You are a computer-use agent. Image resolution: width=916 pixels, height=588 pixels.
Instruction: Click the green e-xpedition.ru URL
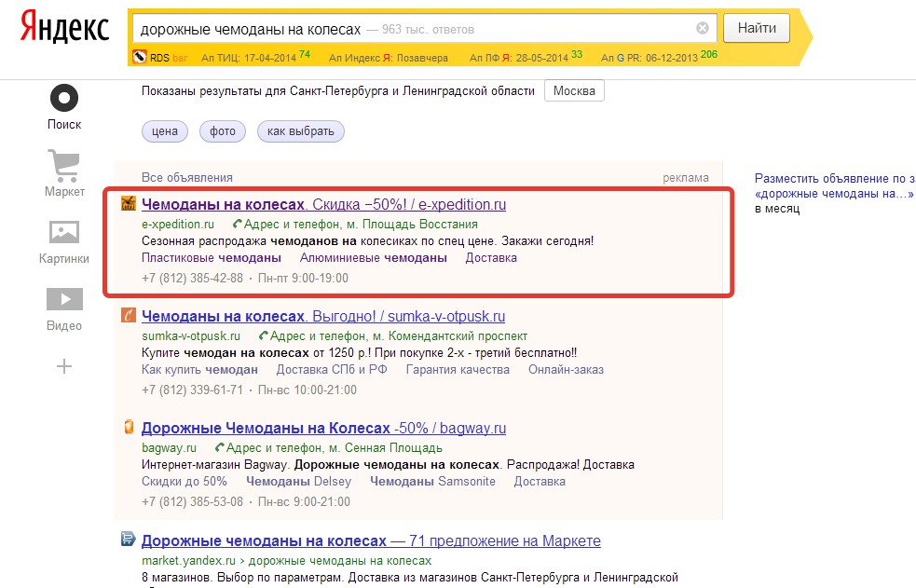click(178, 225)
